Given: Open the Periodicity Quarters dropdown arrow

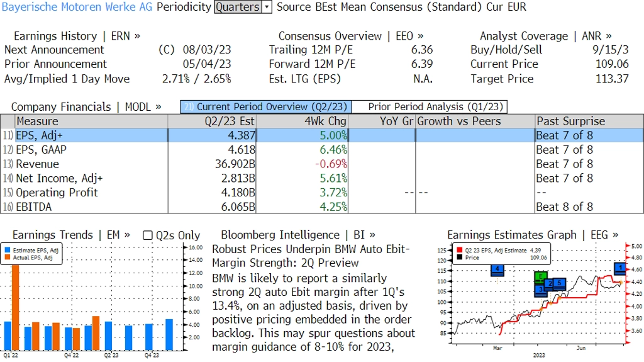Looking at the screenshot, I should 267,7.
